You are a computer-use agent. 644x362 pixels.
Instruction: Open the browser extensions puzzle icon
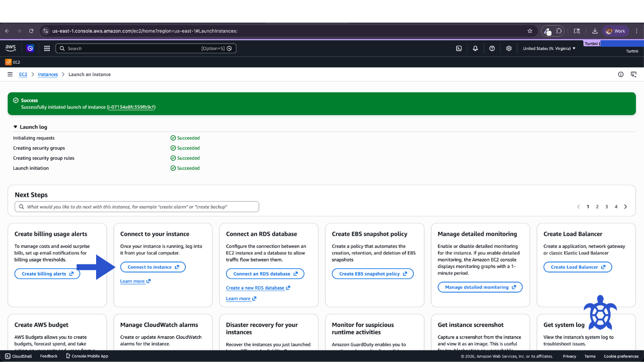559,31
